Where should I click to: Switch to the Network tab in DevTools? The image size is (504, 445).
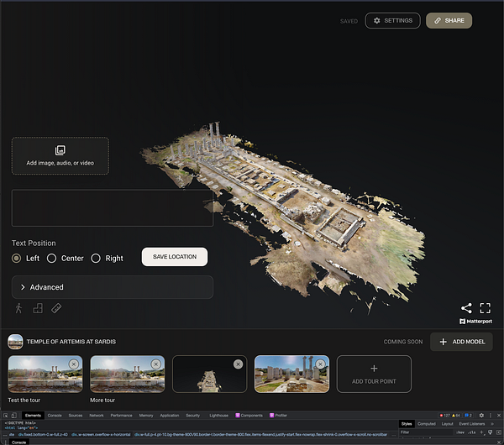coord(97,415)
